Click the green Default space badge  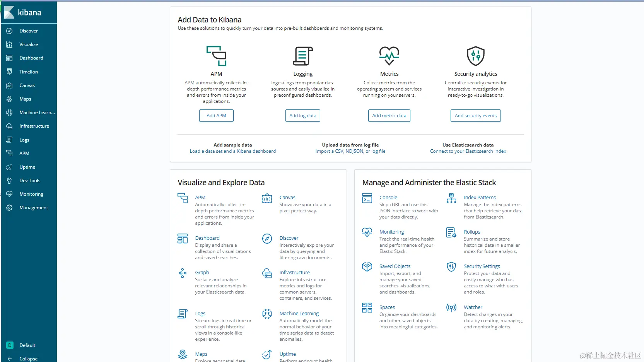click(x=10, y=345)
